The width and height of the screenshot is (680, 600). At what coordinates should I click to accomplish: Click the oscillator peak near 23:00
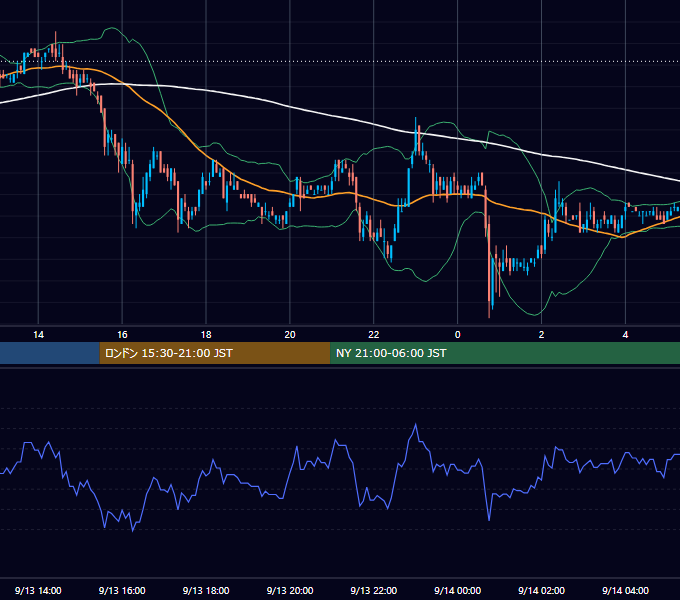tap(416, 424)
